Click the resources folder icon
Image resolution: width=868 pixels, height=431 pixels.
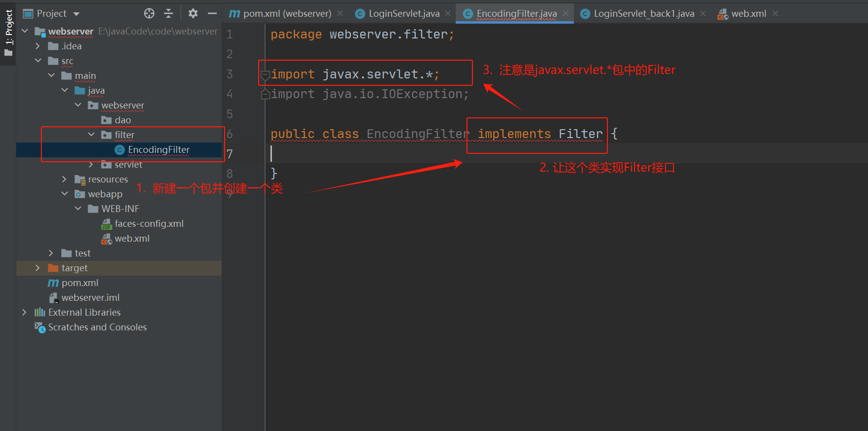point(80,180)
